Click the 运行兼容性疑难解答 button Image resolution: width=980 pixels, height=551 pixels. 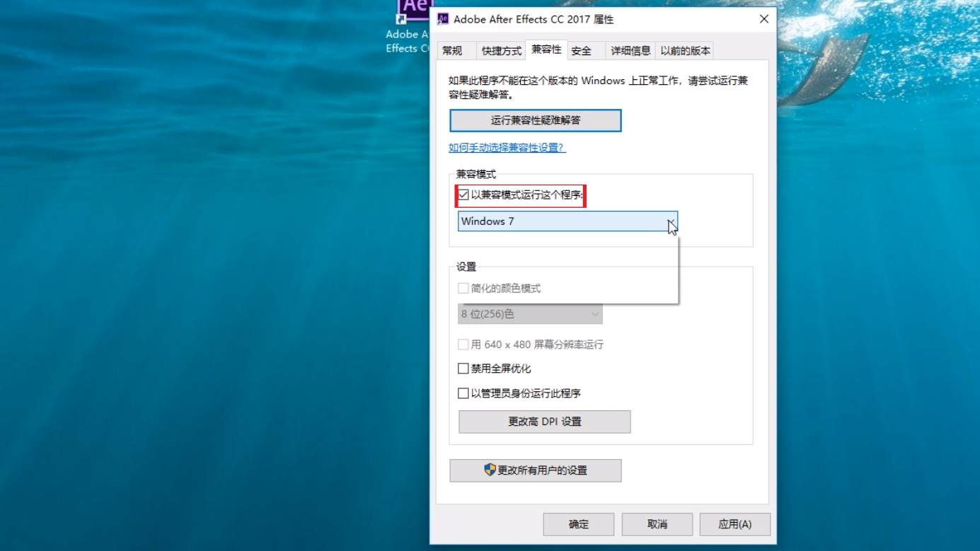tap(536, 120)
